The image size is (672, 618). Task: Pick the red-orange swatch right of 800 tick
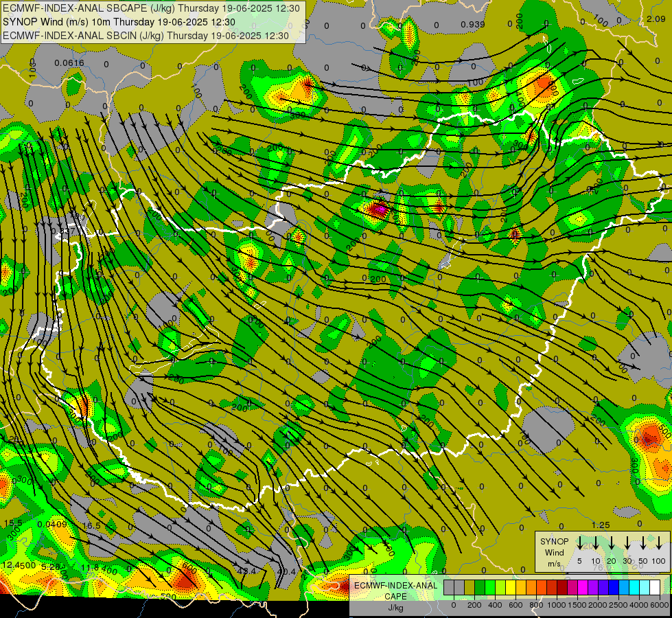point(542,588)
